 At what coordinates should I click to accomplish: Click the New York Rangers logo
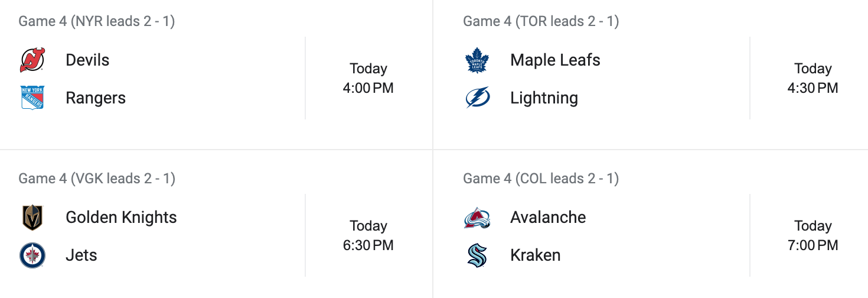[x=32, y=98]
